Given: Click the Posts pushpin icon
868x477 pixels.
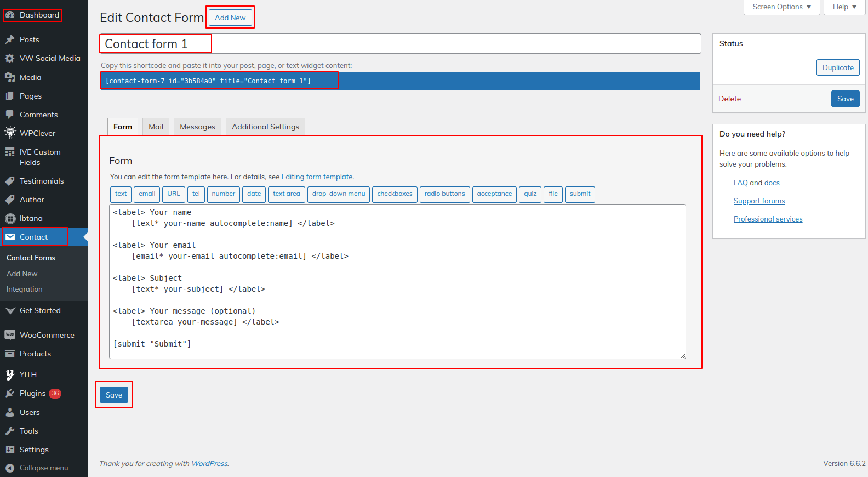Looking at the screenshot, I should pos(10,39).
